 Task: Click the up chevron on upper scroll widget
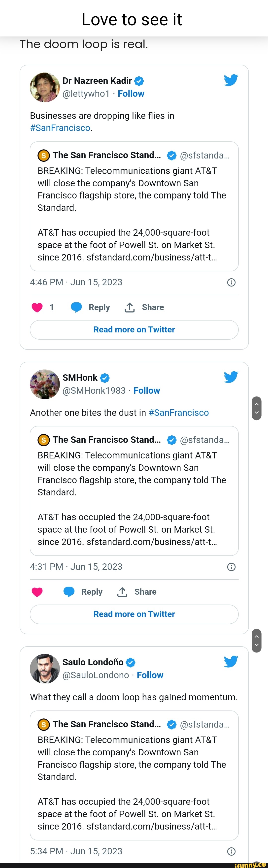[257, 404]
